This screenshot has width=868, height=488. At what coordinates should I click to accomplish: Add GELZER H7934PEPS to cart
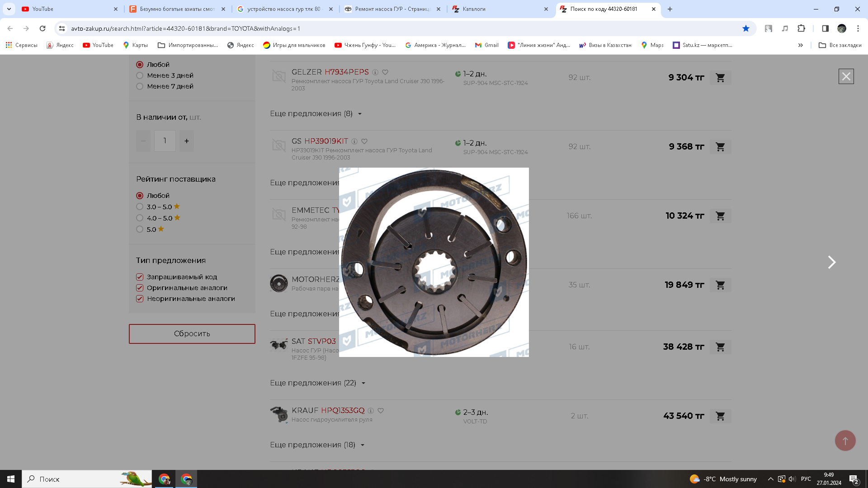(x=720, y=78)
